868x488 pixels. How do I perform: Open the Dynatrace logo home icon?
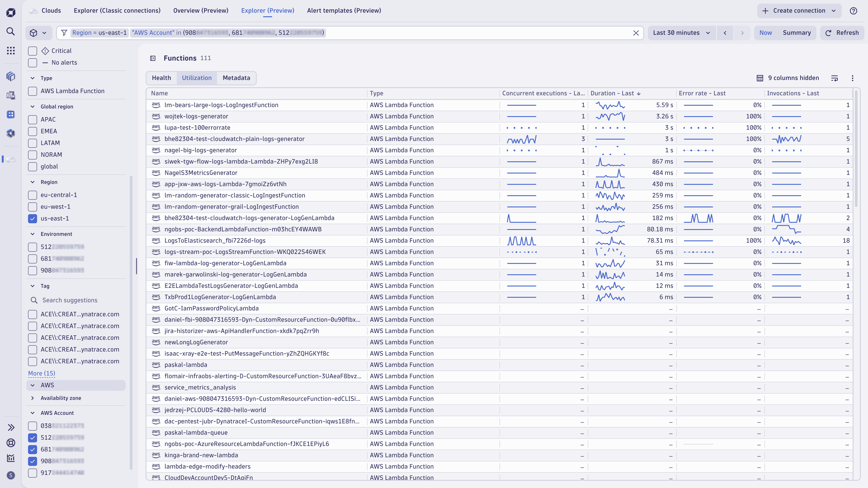[11, 12]
